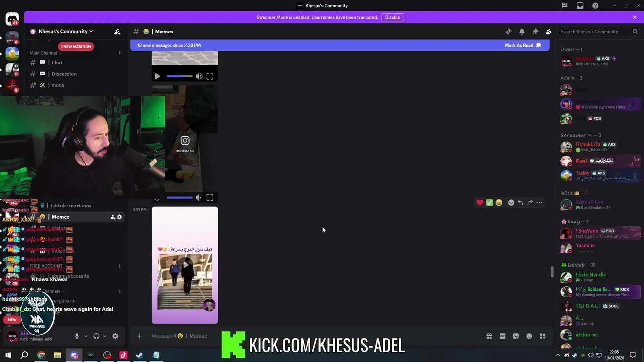Toggle the member list icon
Screen dimensions: 644x362
point(549,31)
